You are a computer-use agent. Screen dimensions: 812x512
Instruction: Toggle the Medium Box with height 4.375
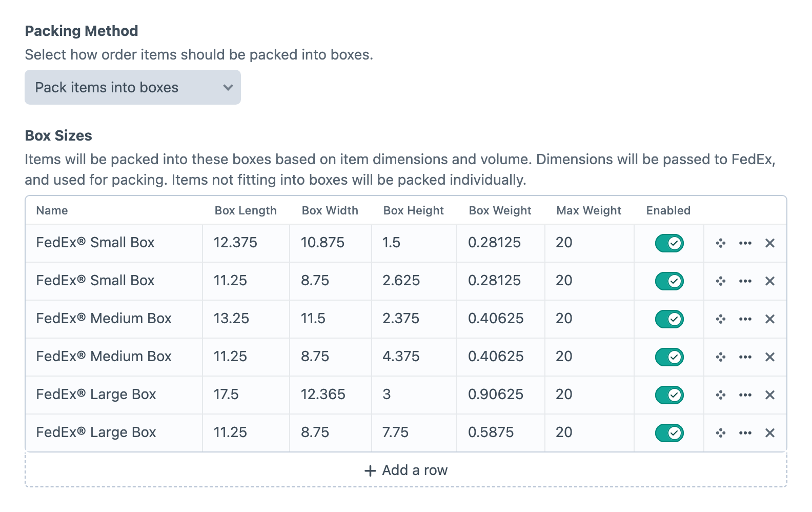669,357
